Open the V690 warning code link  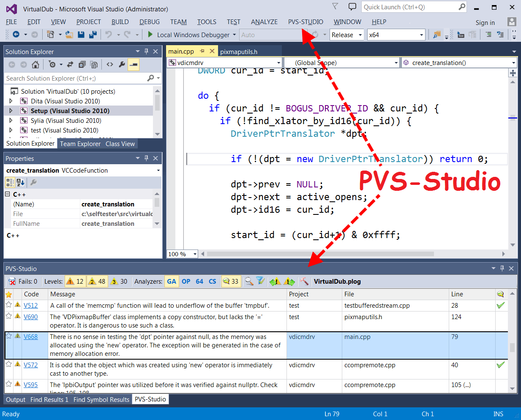point(31,317)
